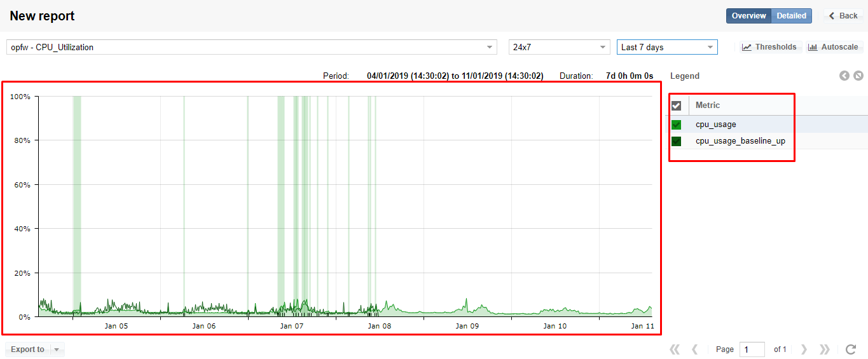Click the Thresholds chart icon button
The width and height of the screenshot is (868, 359).
click(x=769, y=47)
